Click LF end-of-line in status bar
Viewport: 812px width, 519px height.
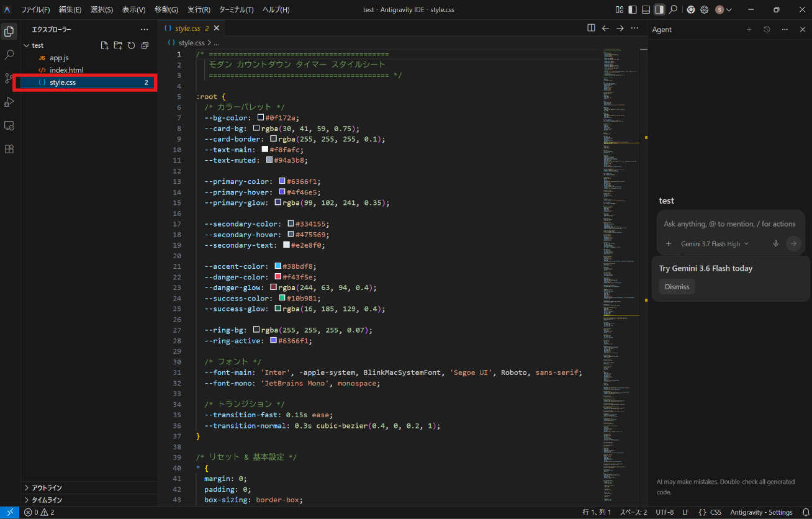(x=685, y=512)
